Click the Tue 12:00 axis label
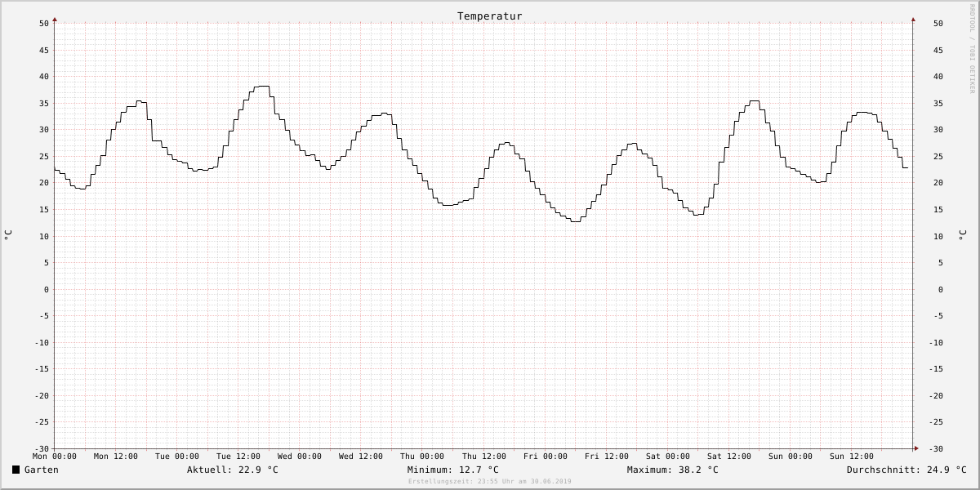980x490 pixels. (238, 457)
